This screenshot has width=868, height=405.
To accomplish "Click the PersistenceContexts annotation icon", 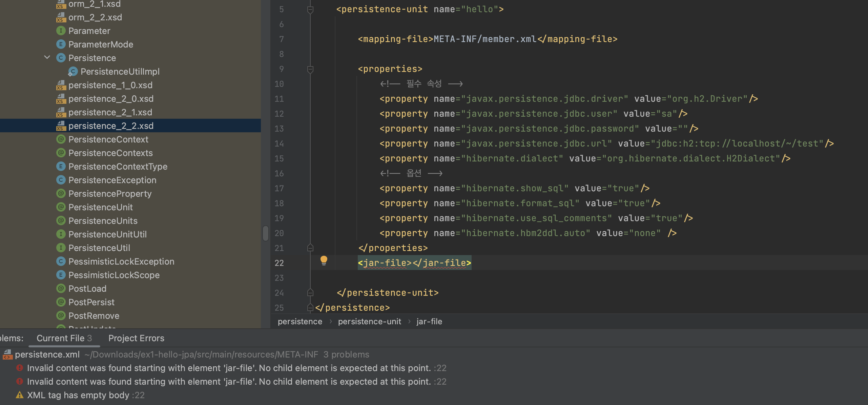I will tap(61, 153).
